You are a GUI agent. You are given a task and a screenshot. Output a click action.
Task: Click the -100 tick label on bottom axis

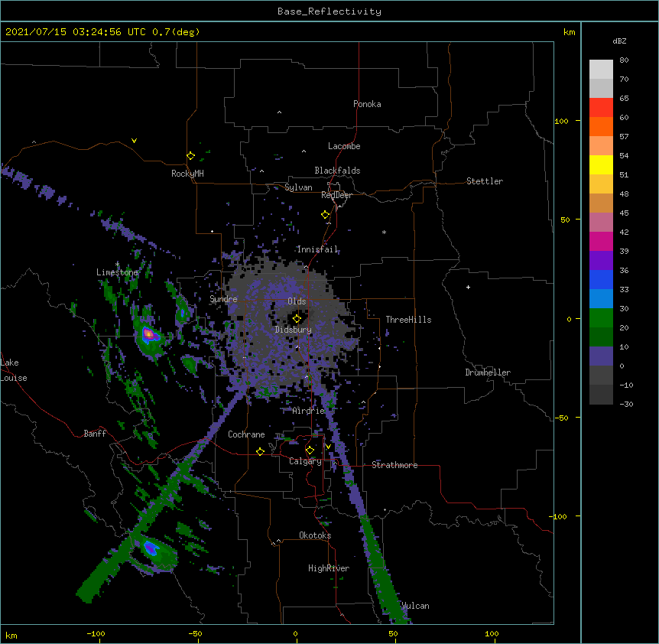96,633
